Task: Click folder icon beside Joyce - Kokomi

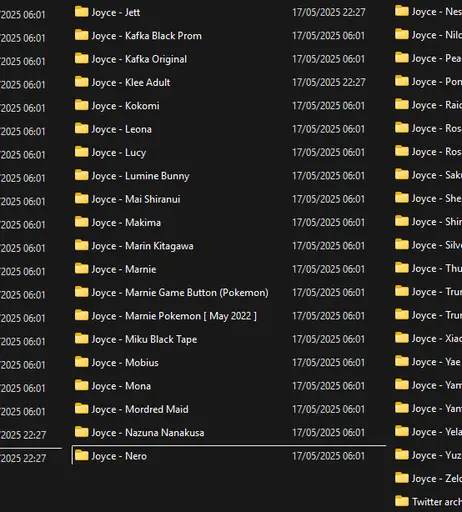Action: [81, 105]
